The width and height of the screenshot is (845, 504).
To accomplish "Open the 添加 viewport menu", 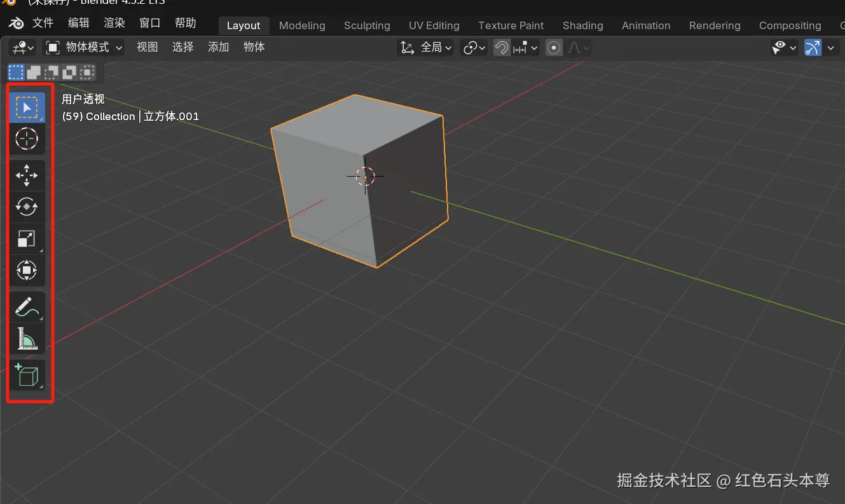I will (x=219, y=48).
